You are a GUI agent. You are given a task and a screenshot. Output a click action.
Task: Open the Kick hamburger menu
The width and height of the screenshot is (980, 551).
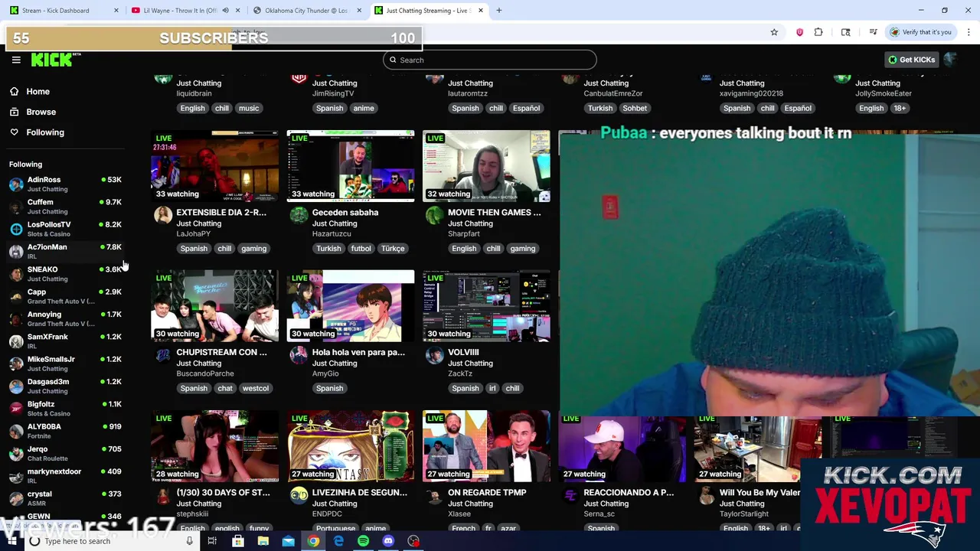(x=16, y=60)
